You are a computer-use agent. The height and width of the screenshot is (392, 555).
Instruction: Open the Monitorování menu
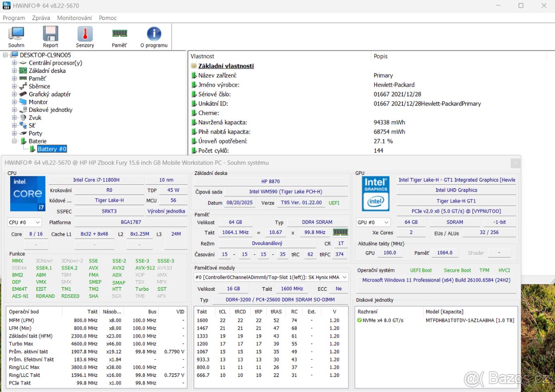click(74, 18)
